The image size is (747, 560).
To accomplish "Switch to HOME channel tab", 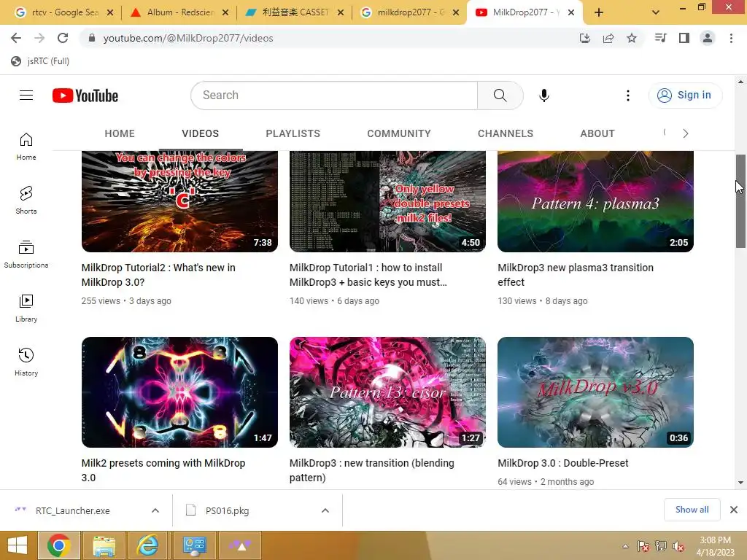I will [120, 134].
